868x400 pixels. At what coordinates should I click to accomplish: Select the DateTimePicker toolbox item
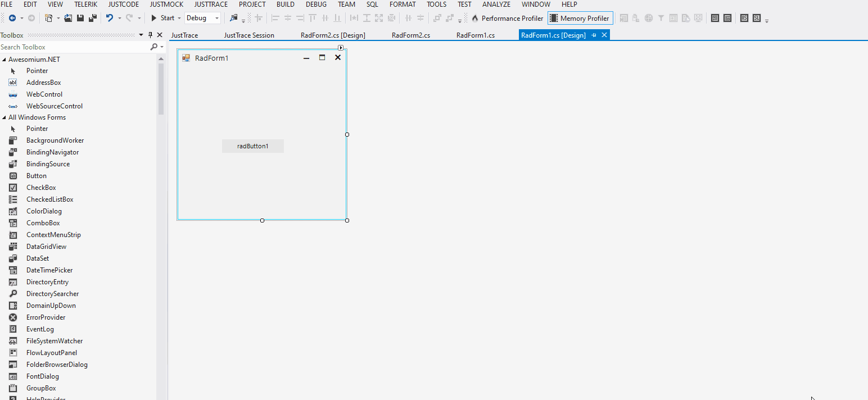(x=49, y=270)
